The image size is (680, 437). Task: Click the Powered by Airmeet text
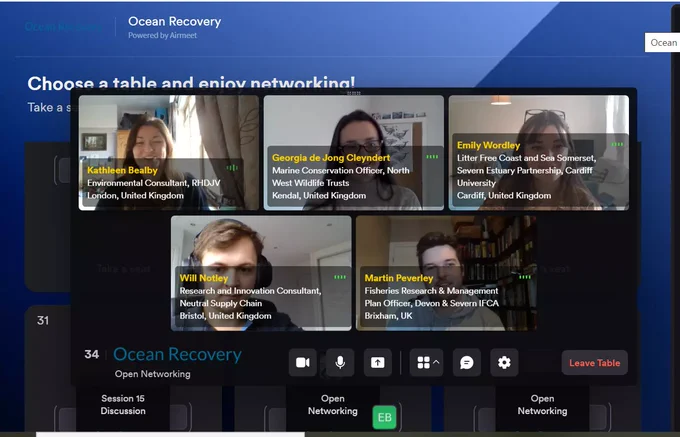(x=163, y=36)
